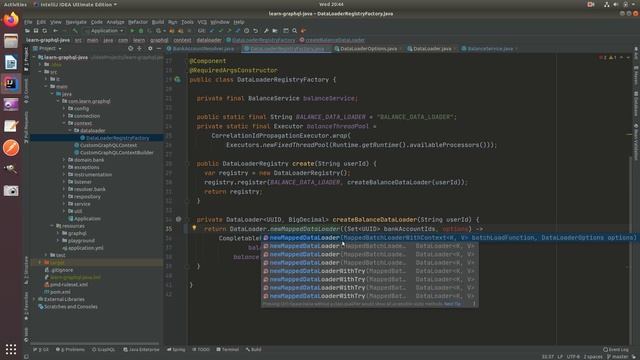Open the Event Log button

[x=616, y=349]
